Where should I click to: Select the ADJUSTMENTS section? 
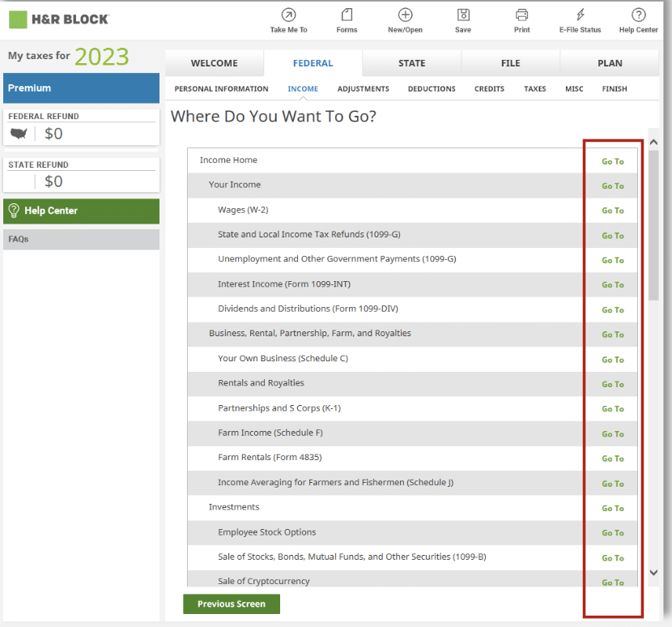pyautogui.click(x=363, y=89)
